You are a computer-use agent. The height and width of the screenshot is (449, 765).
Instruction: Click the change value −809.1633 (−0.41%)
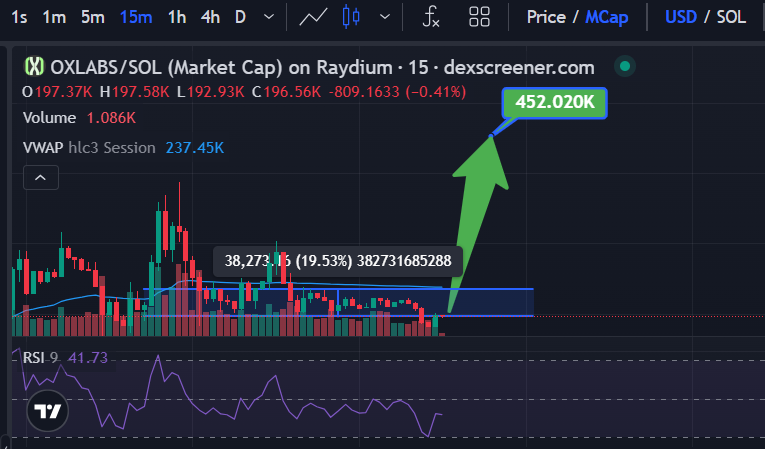click(x=397, y=92)
